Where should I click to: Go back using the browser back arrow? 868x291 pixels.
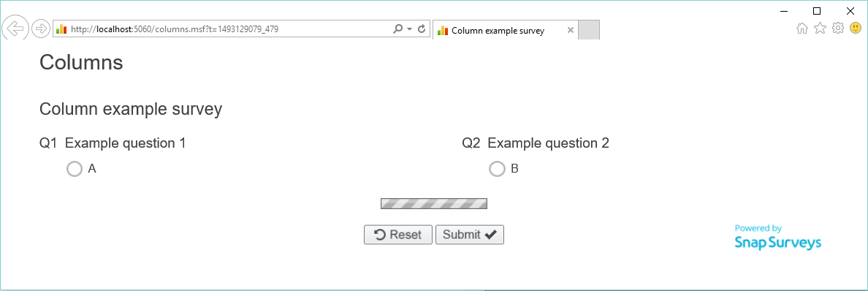[15, 28]
